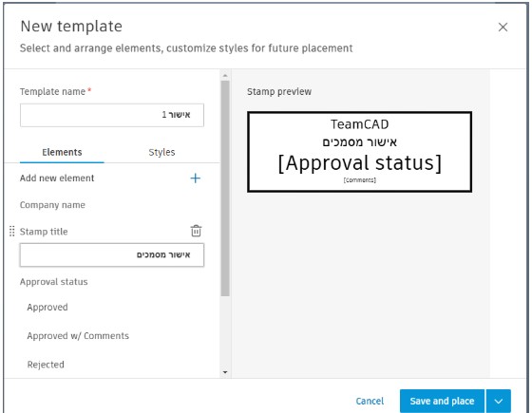Click the elements panel vertical scrollbar thumb
The image size is (532, 413).
(225, 188)
